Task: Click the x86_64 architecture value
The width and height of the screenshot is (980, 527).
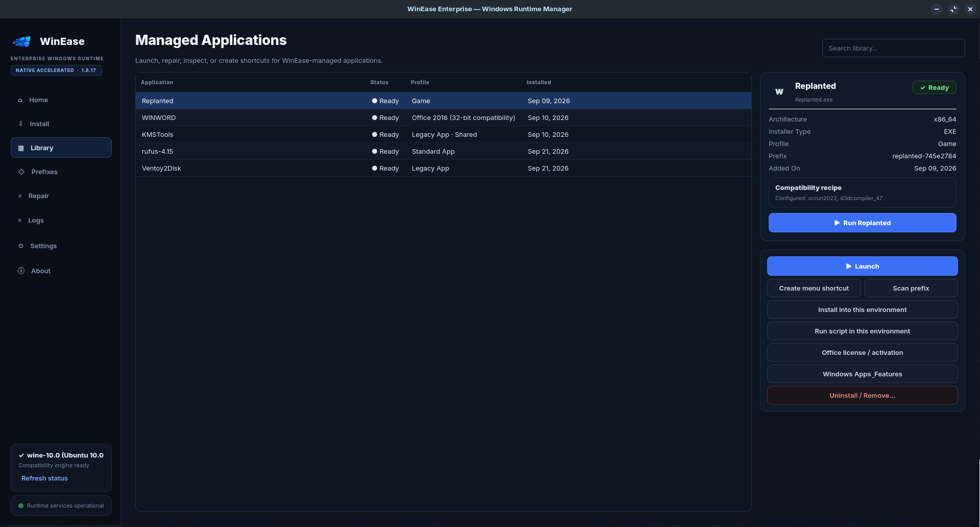Action: pyautogui.click(x=945, y=119)
